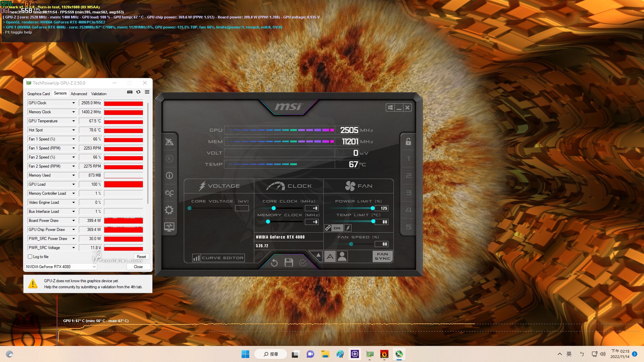Toggle auto fan speed A button

pos(330,257)
